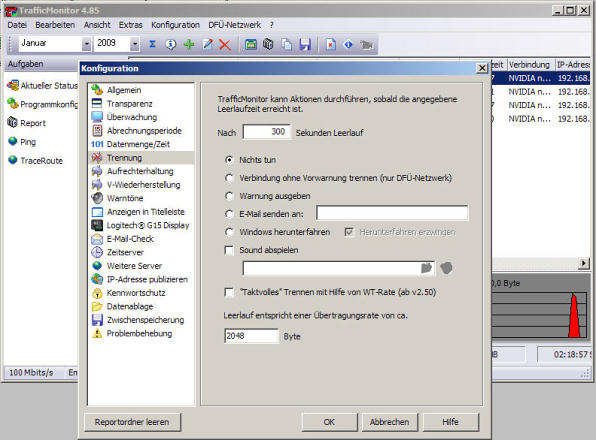Click the floppy disk save icon
The height and width of the screenshot is (440, 596).
(305, 44)
